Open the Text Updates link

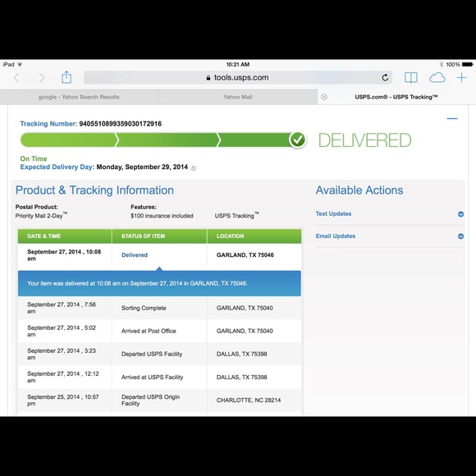pyautogui.click(x=333, y=213)
